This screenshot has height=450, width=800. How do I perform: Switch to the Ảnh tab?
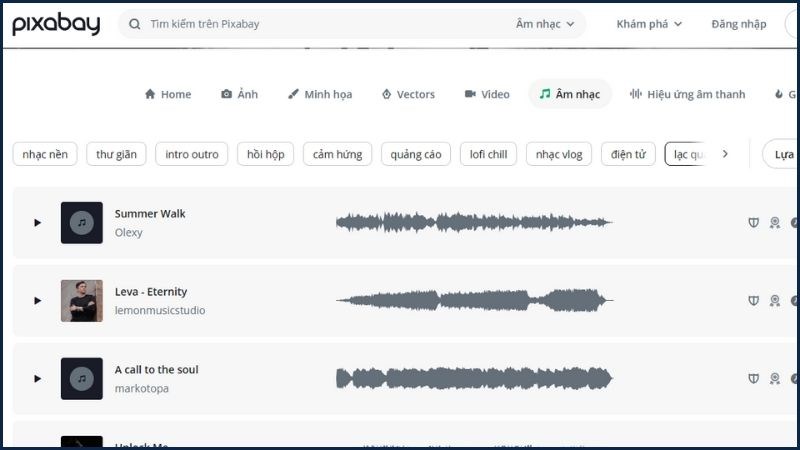(x=239, y=94)
